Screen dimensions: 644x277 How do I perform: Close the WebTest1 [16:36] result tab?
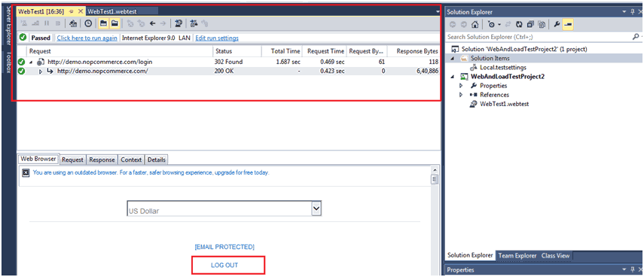tap(80, 11)
